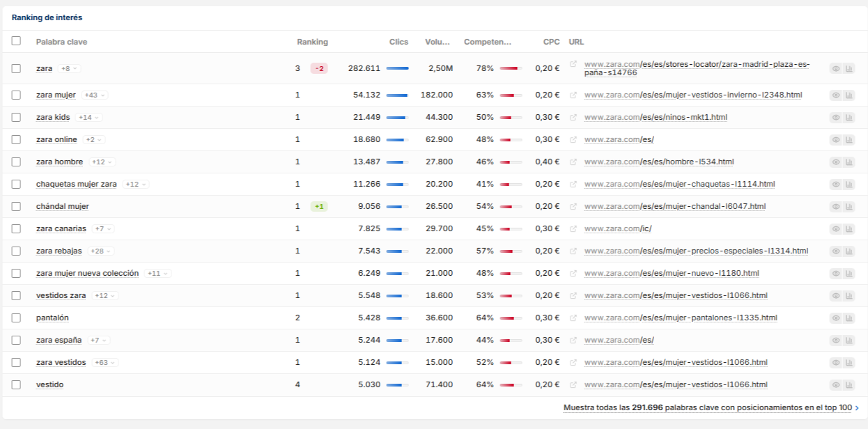Open chart icon in zara online row
868x429 pixels.
(848, 139)
